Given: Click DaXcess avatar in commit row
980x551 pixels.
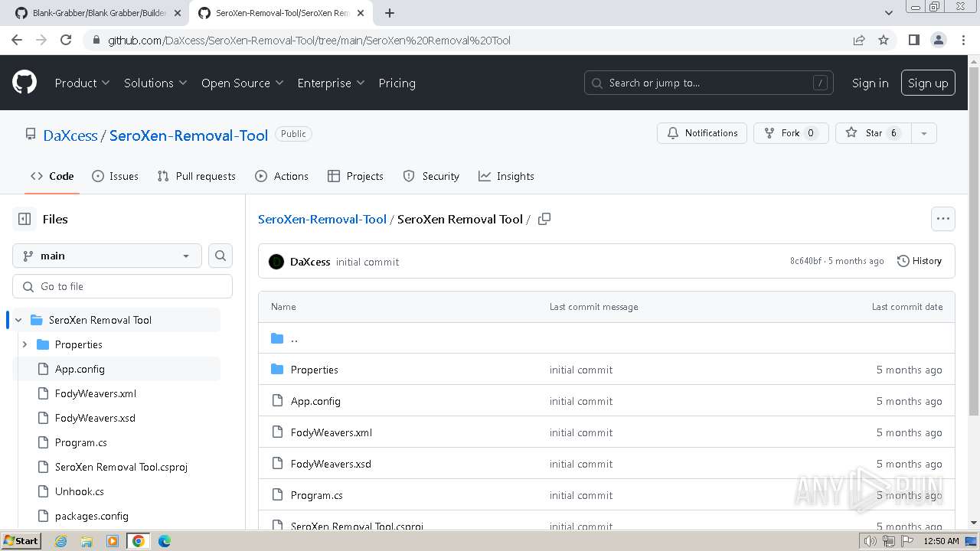Looking at the screenshot, I should [x=276, y=262].
